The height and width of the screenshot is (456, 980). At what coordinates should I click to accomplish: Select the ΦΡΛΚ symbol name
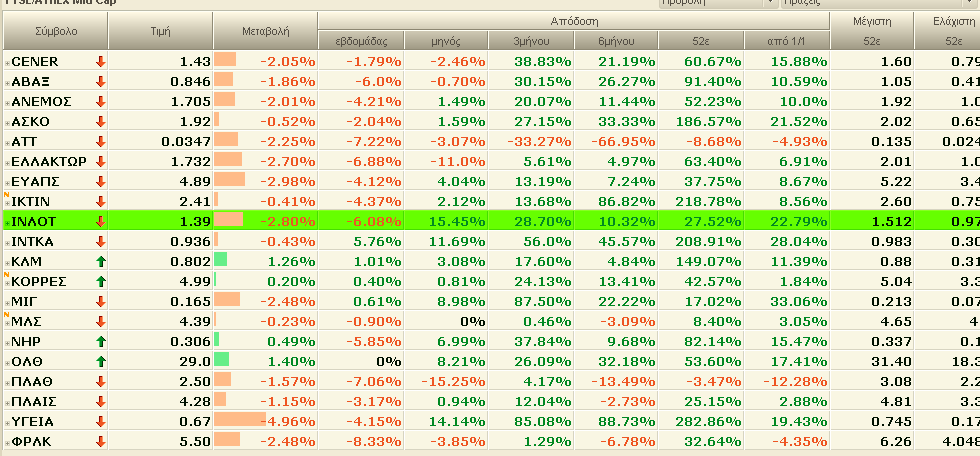(x=31, y=441)
